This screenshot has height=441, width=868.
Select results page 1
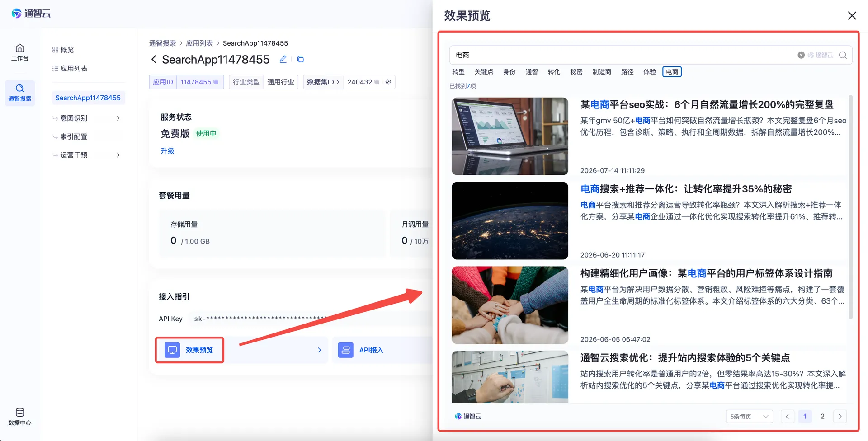(805, 416)
